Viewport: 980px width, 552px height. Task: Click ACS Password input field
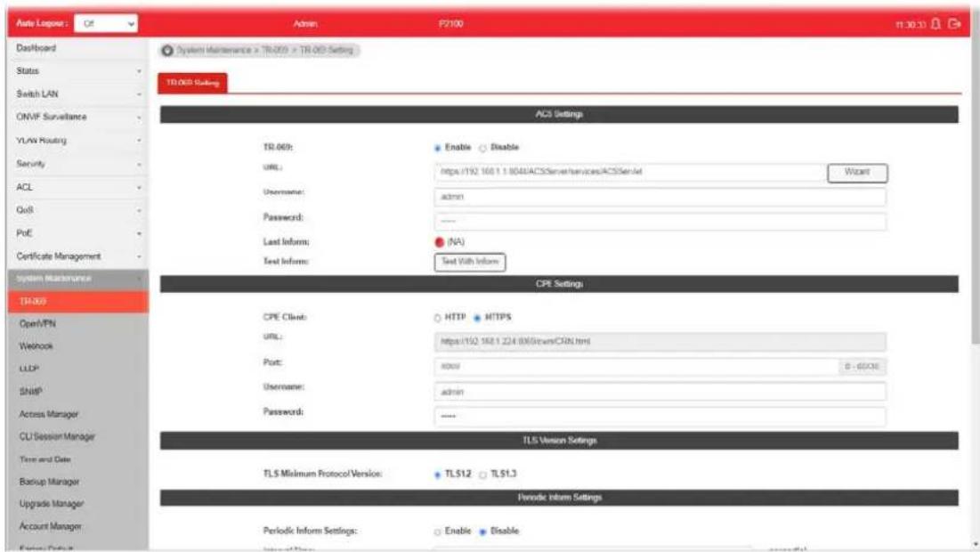(660, 222)
